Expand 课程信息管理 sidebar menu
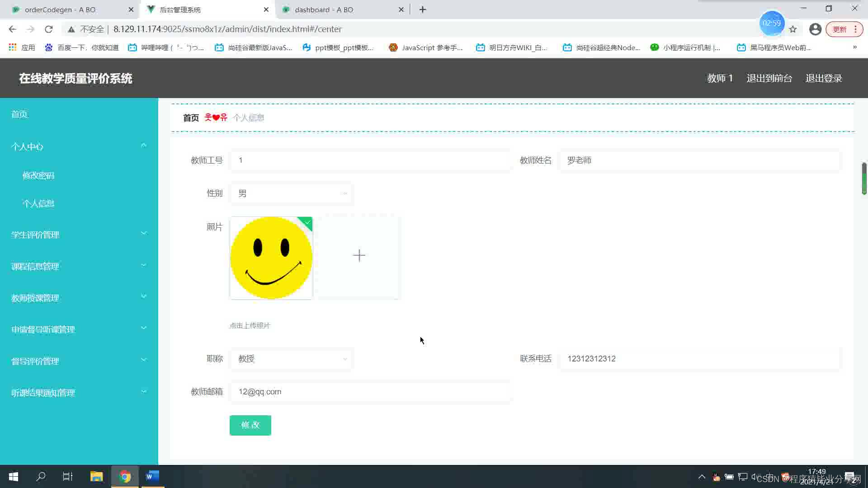This screenshot has width=868, height=488. tap(79, 266)
